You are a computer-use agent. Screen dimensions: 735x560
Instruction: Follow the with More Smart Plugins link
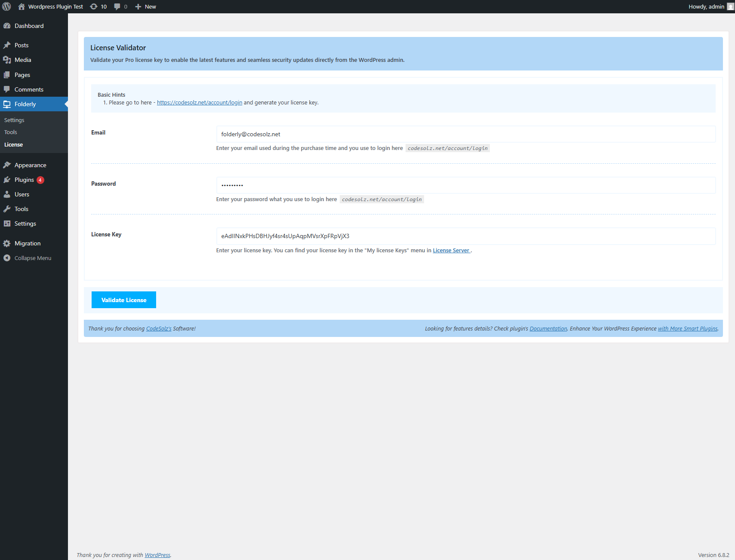click(x=688, y=328)
